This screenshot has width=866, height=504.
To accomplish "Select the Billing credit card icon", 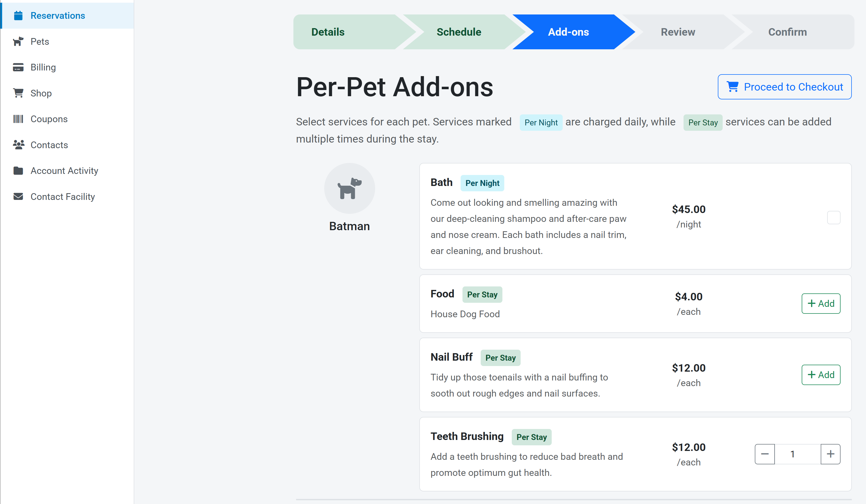I will click(x=18, y=67).
